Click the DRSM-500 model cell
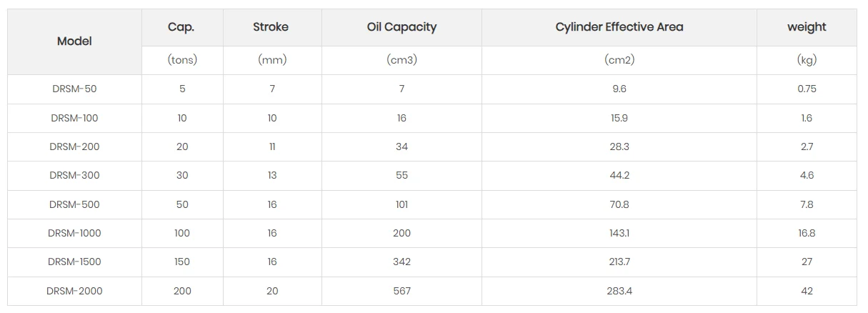The image size is (868, 313). point(74,204)
